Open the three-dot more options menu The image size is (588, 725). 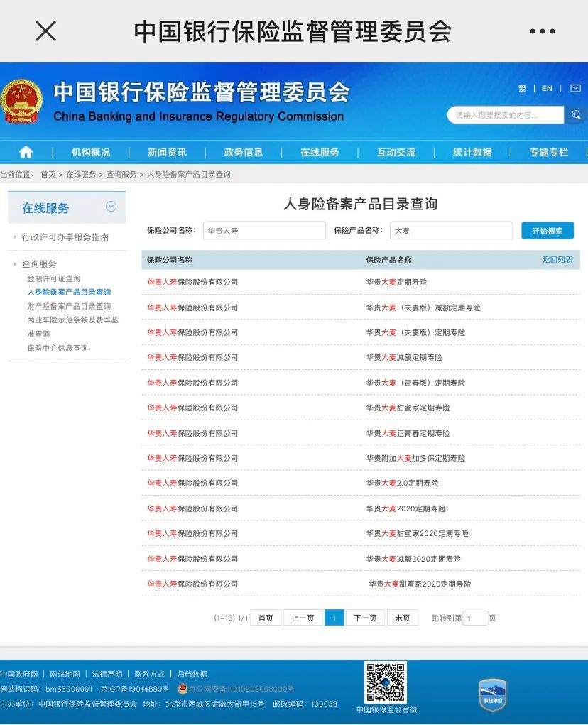pyautogui.click(x=542, y=31)
